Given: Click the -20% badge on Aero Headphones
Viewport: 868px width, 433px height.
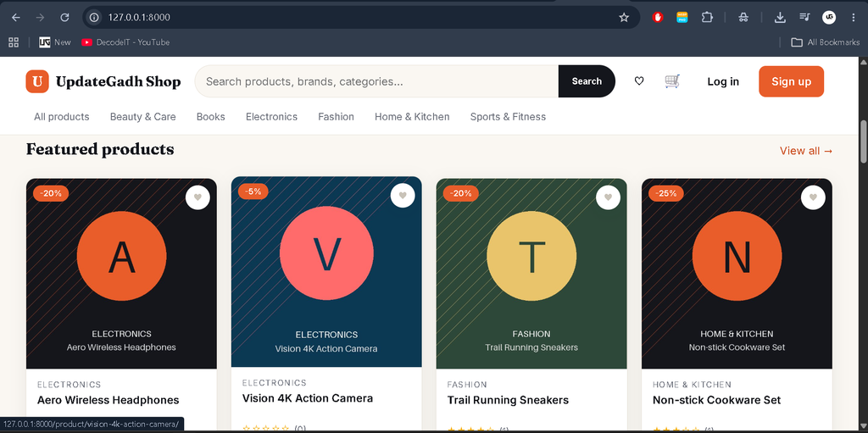Looking at the screenshot, I should click(51, 193).
